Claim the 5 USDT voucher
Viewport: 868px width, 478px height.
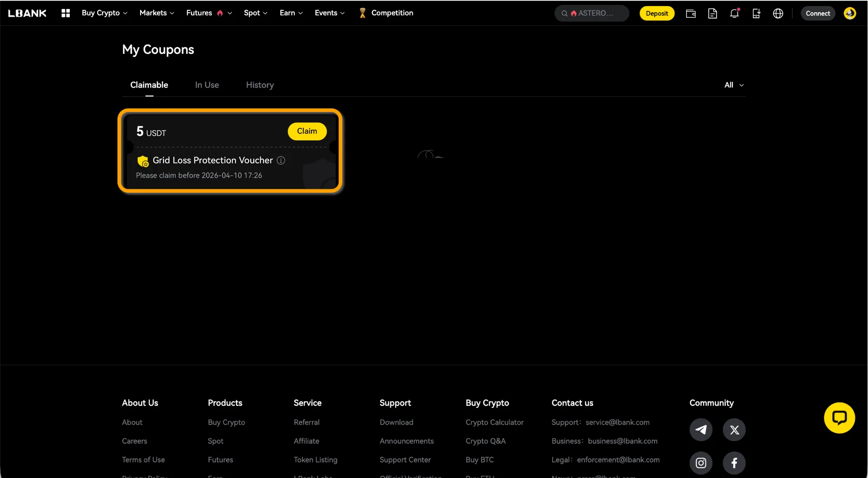pos(307,131)
